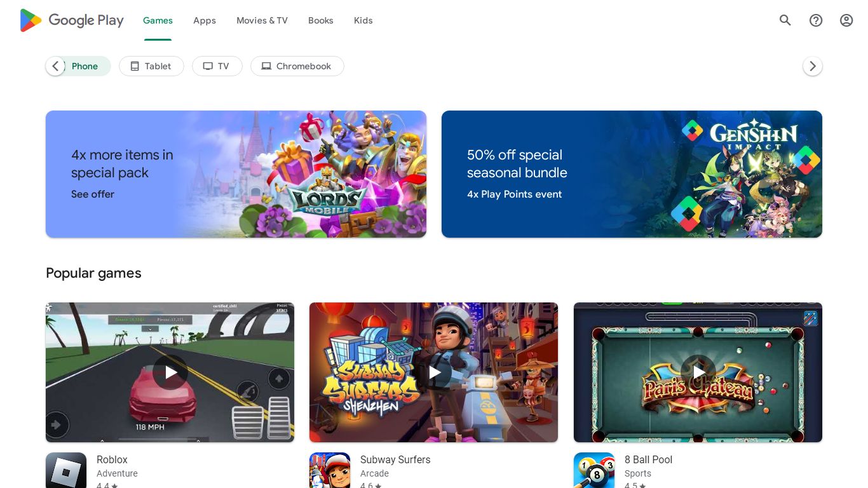The height and width of the screenshot is (488, 868).
Task: Show more device filter chips
Action: (813, 66)
